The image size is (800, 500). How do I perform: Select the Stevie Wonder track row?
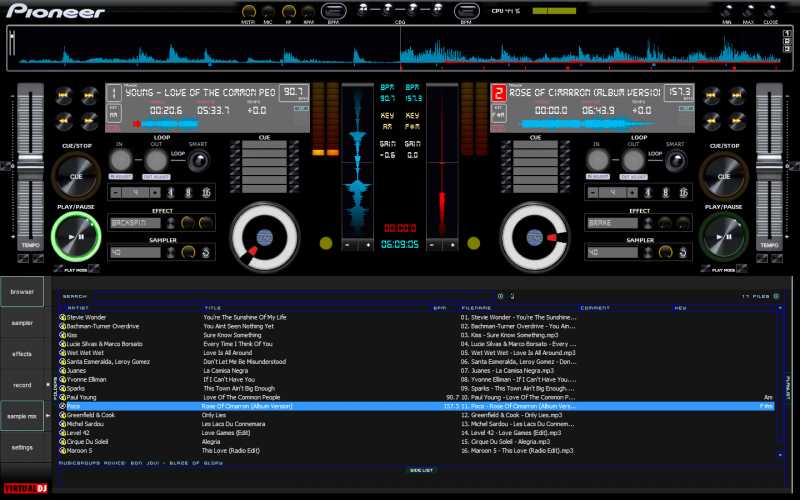click(417, 317)
